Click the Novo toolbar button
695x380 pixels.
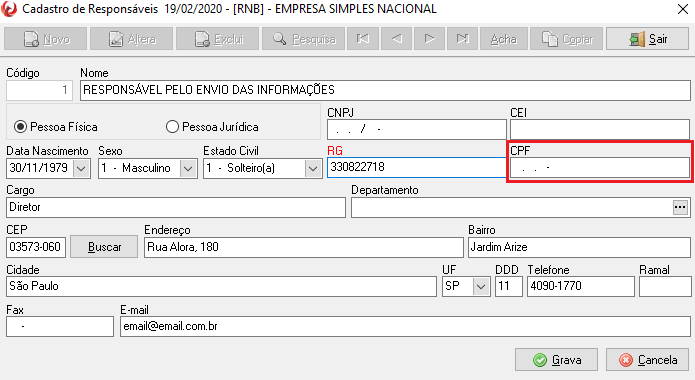pyautogui.click(x=45, y=39)
